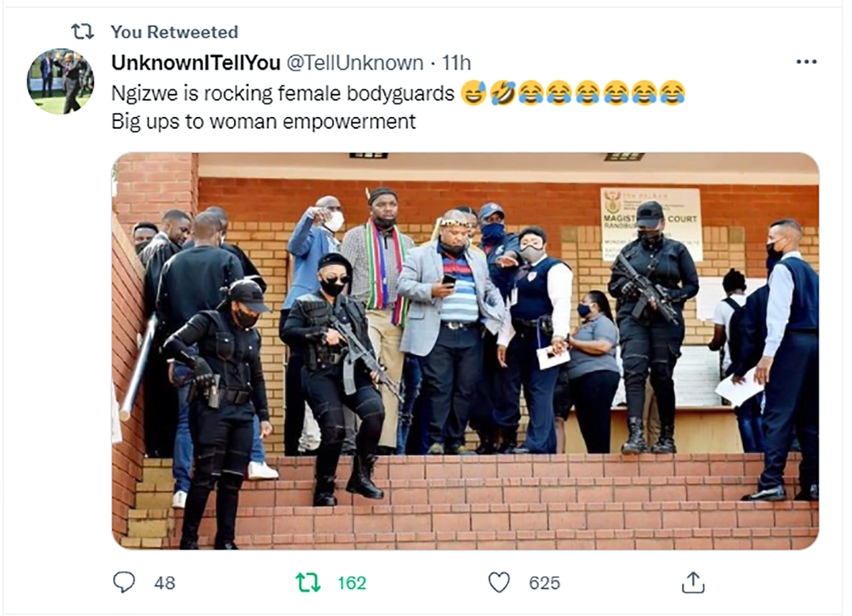Click the reply speech bubble icon
Viewport: 852px width, 616px height.
click(x=124, y=583)
